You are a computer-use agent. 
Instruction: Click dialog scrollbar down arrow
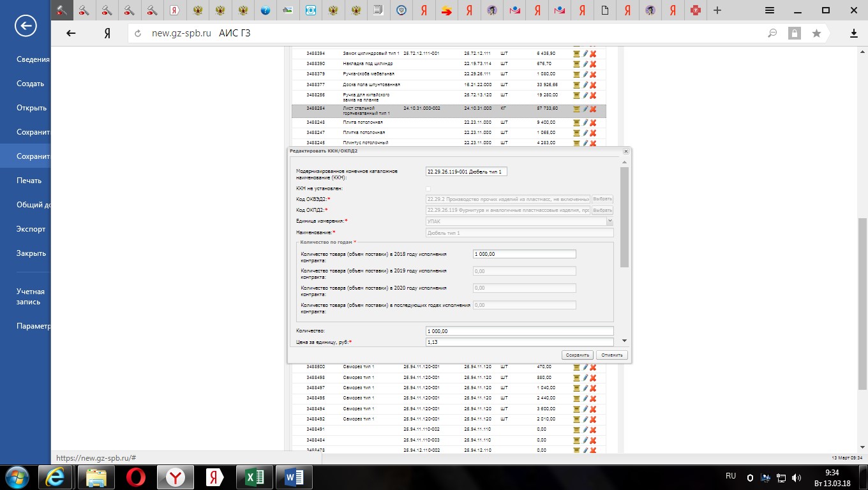coord(624,341)
